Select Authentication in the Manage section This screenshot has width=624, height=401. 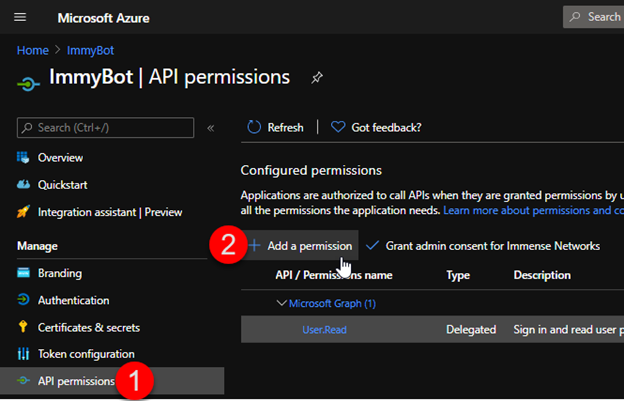coord(73,300)
